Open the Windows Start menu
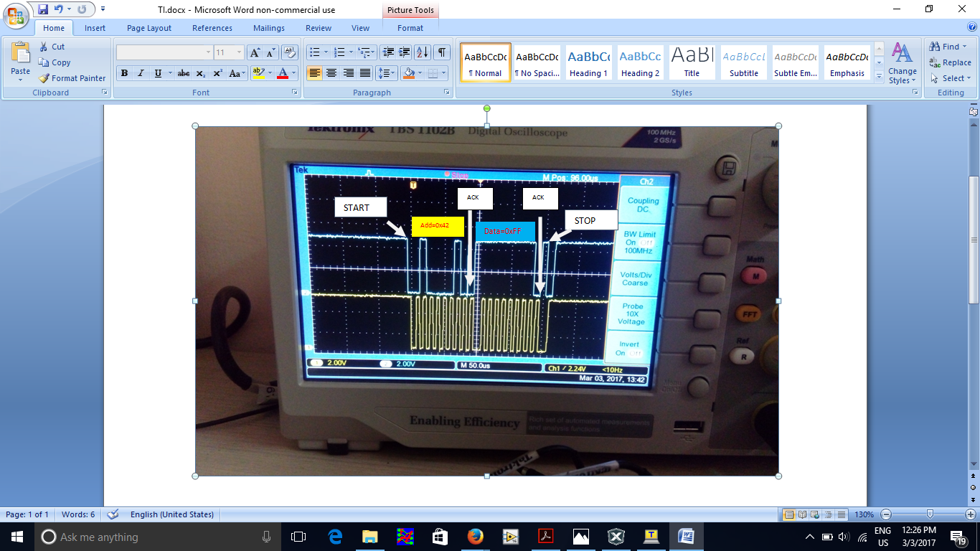This screenshot has height=551, width=980. [17, 537]
